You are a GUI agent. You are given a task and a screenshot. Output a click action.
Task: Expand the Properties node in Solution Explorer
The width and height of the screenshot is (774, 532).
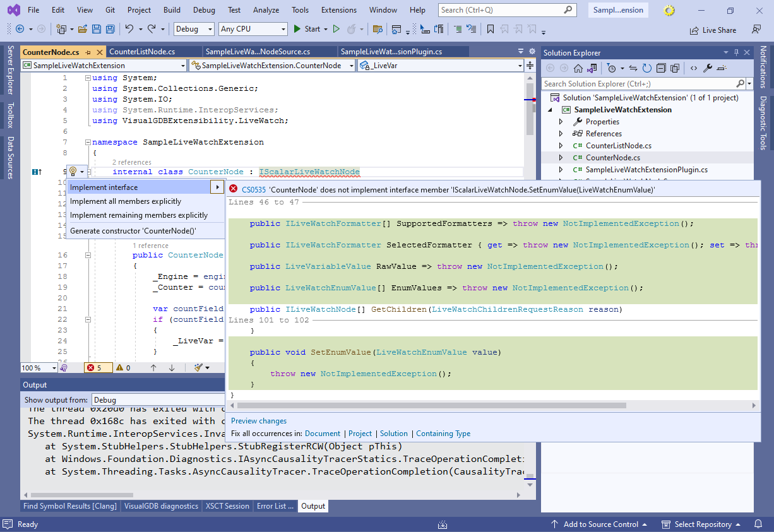click(x=561, y=122)
